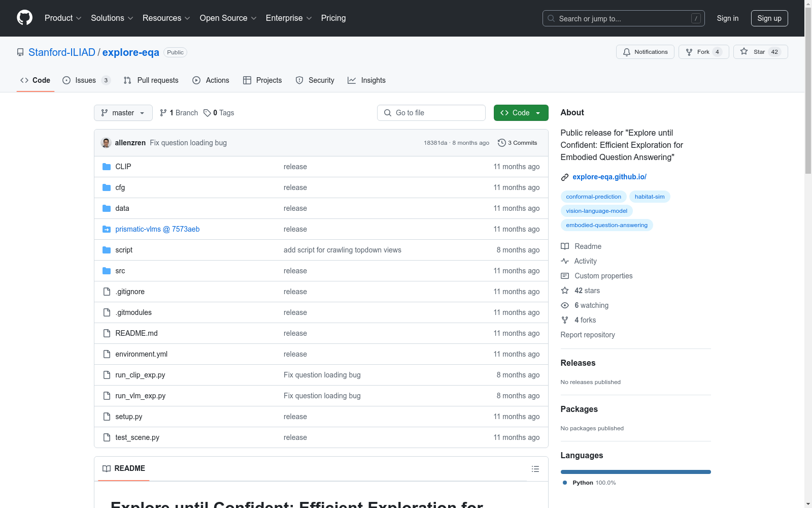The height and width of the screenshot is (508, 812).
Task: Click the 'add script for crawling topdown views' message
Action: point(343,250)
